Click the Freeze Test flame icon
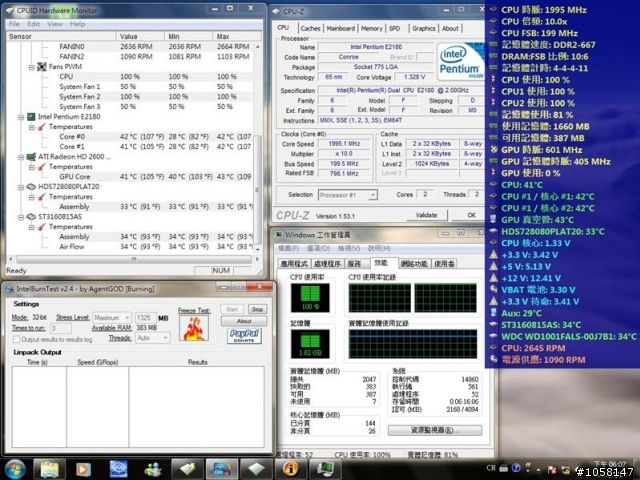The height and width of the screenshot is (480, 640). click(x=194, y=328)
